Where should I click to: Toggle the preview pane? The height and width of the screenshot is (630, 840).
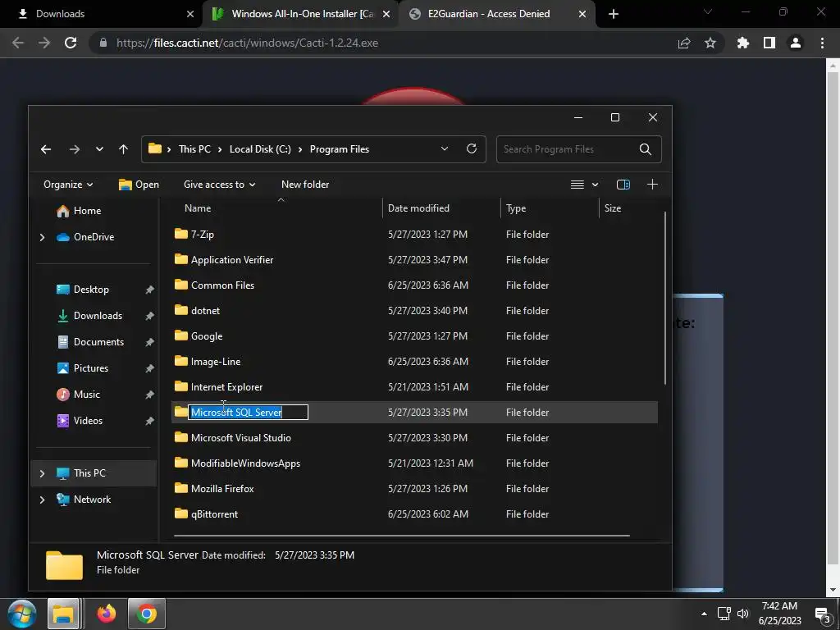[x=623, y=185]
